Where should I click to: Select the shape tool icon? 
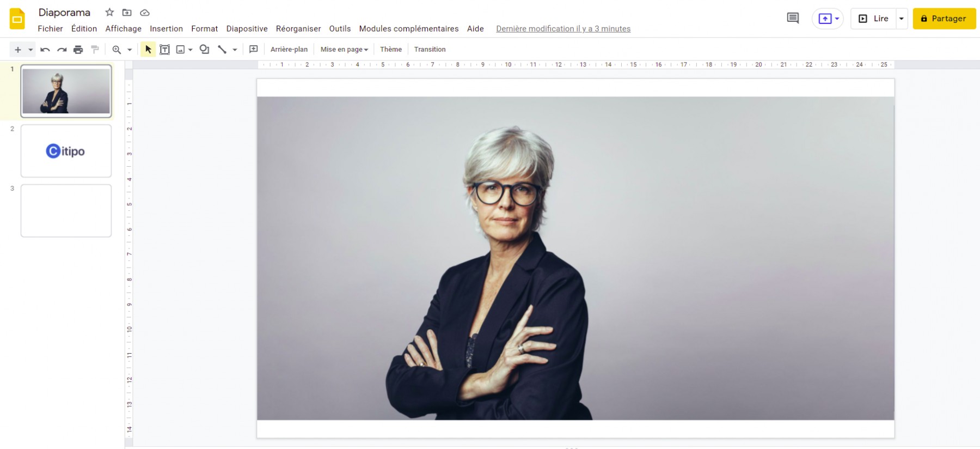click(204, 50)
